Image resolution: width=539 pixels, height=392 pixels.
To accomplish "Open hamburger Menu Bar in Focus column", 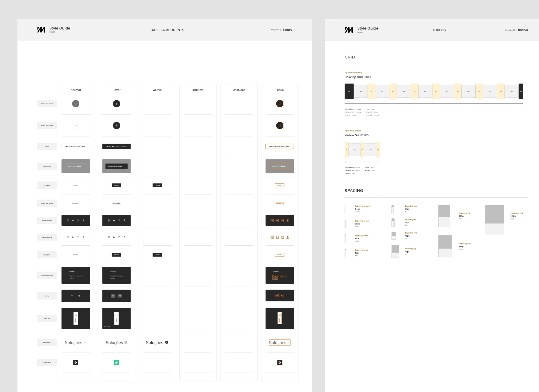I will [x=280, y=318].
